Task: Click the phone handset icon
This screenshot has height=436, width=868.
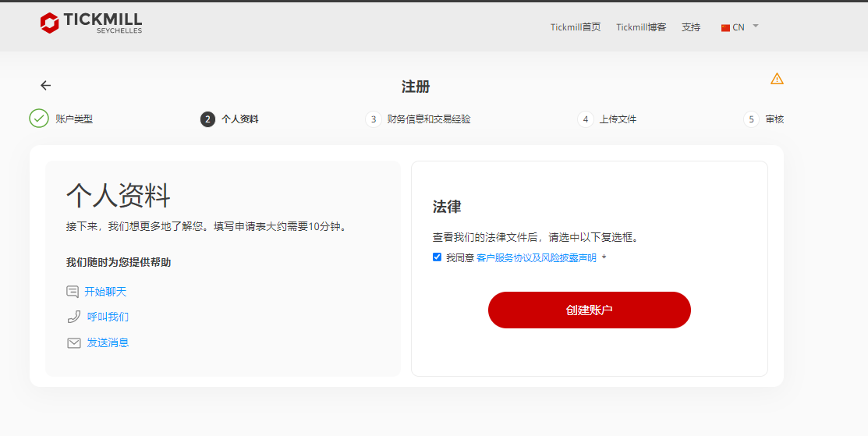Action: pyautogui.click(x=73, y=317)
